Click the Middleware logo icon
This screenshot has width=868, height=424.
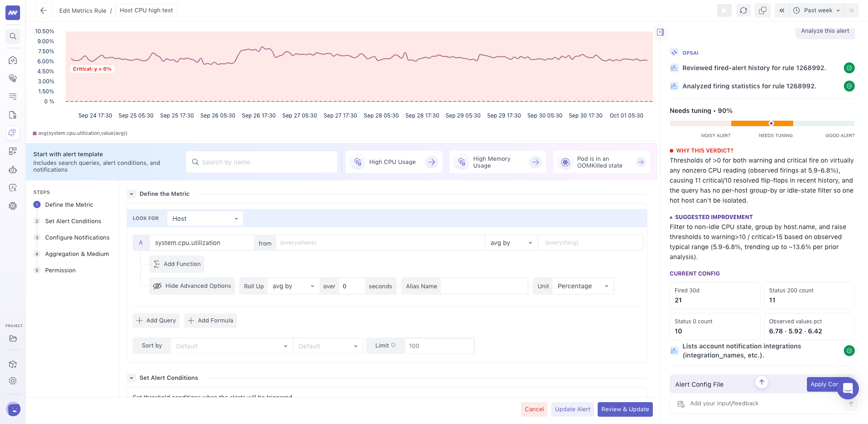coord(13,13)
